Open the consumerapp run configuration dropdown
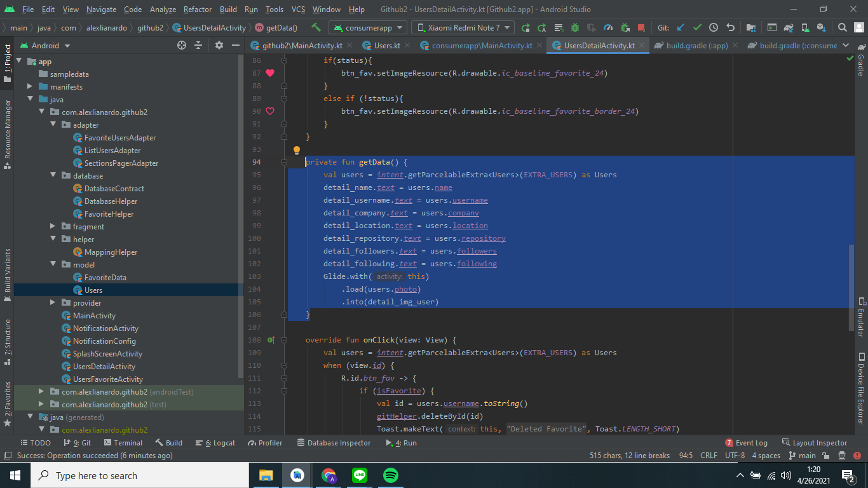Image resolution: width=868 pixels, height=488 pixels. coord(367,27)
